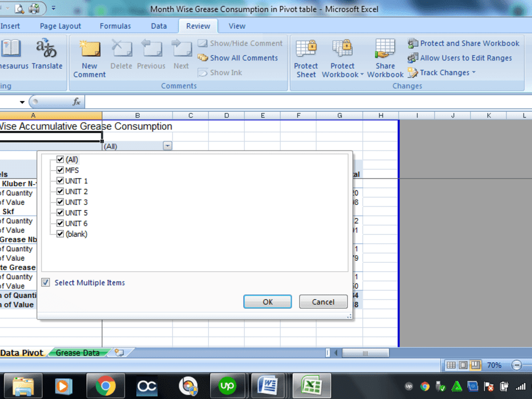Open the Data ribbon tab

159,26
